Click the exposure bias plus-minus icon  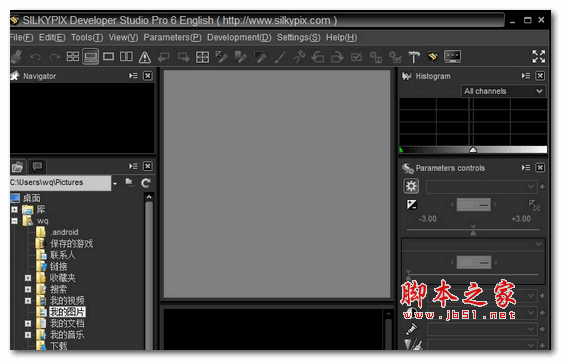412,205
